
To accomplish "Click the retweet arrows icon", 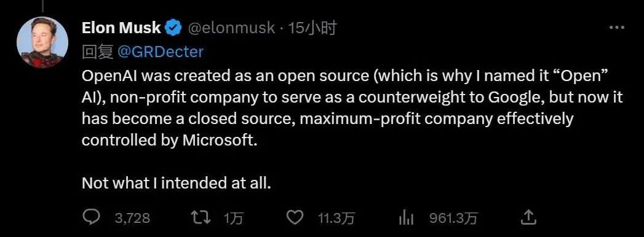I will 202,218.
